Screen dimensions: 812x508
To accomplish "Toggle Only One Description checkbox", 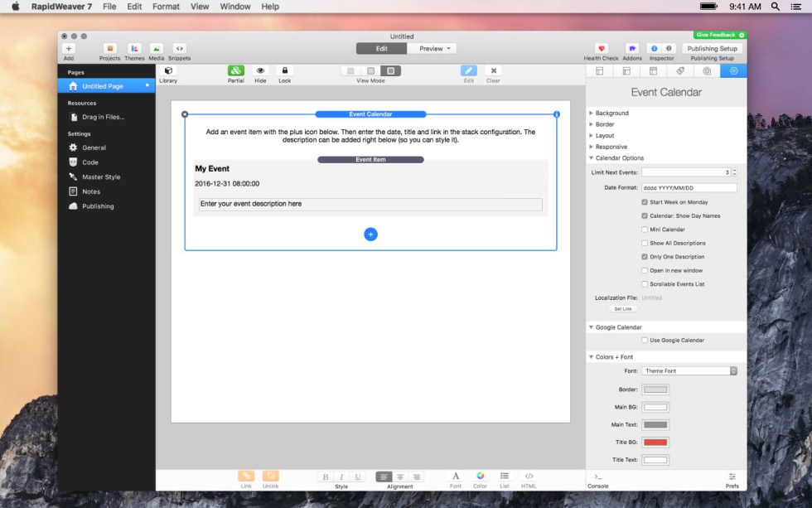I will pyautogui.click(x=645, y=257).
